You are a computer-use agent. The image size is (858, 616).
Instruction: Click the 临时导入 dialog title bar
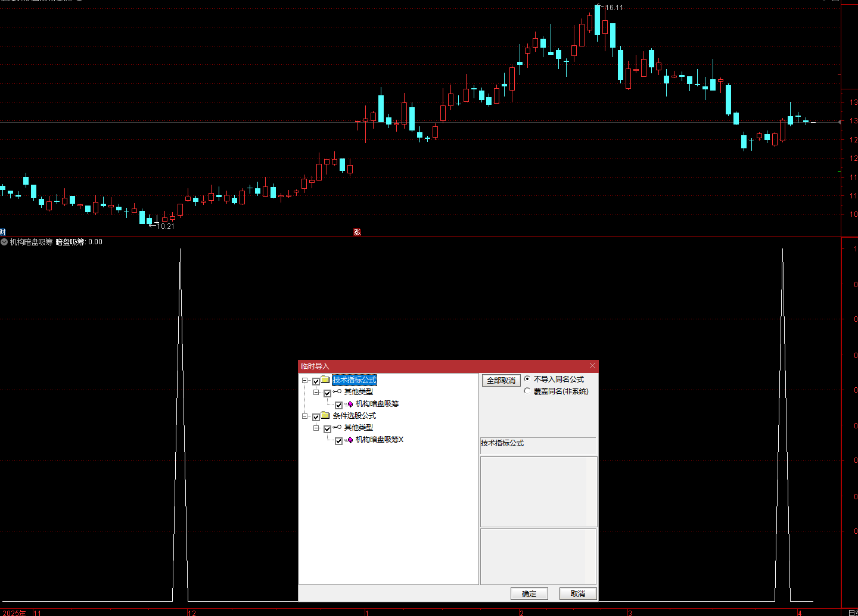click(448, 366)
